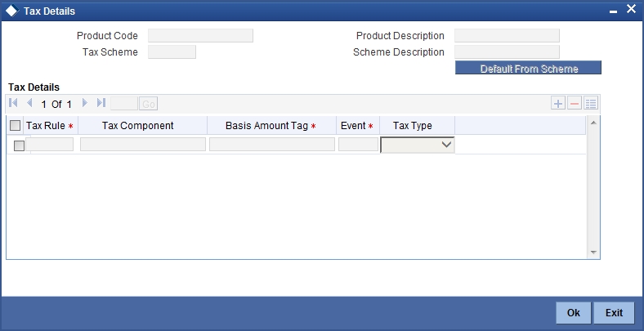Click the Tax Scheme field
Image resolution: width=644 pixels, height=331 pixels.
tap(172, 52)
